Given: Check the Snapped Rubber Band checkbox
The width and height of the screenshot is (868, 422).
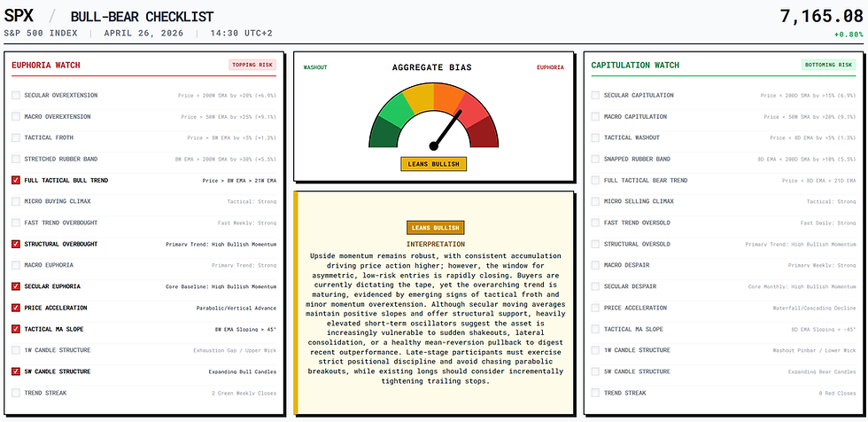Looking at the screenshot, I should coord(595,159).
